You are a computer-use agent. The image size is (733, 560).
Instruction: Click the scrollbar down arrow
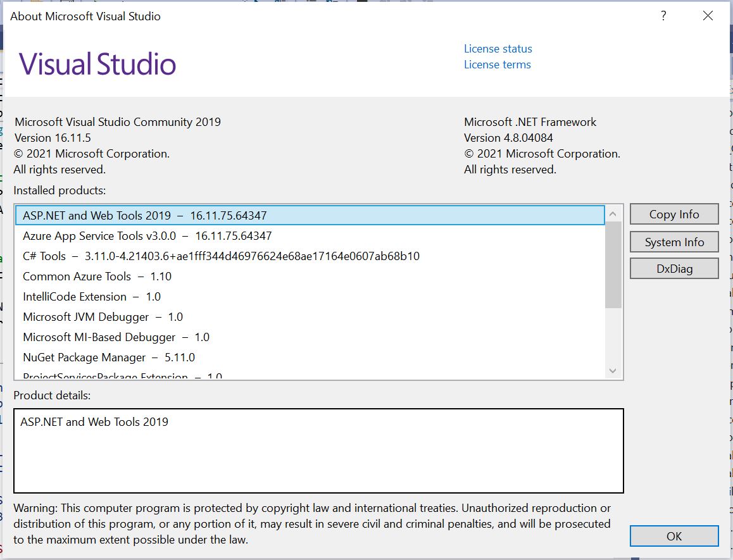(612, 371)
